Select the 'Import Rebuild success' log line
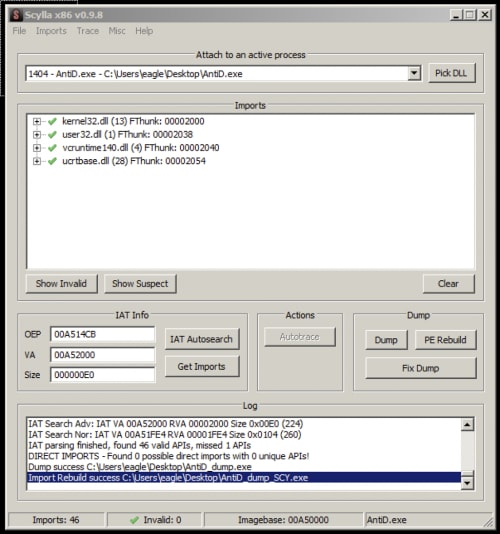 point(244,477)
